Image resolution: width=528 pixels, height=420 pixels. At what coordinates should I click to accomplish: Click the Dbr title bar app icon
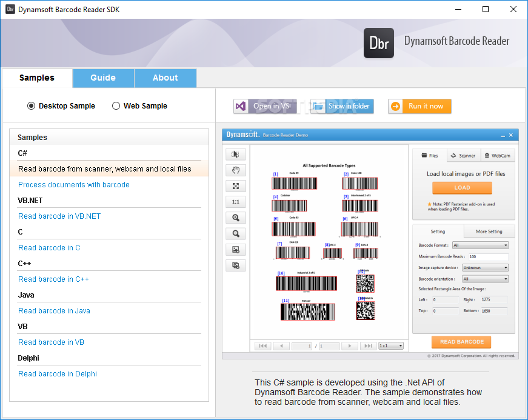[x=10, y=9]
